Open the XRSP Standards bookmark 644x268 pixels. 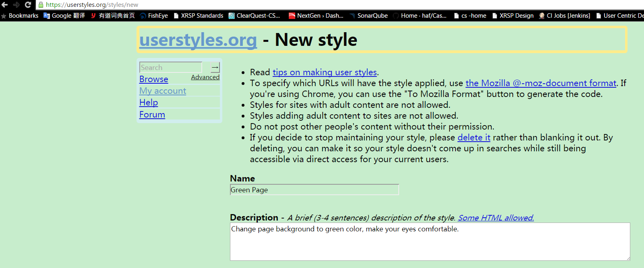[x=198, y=16]
